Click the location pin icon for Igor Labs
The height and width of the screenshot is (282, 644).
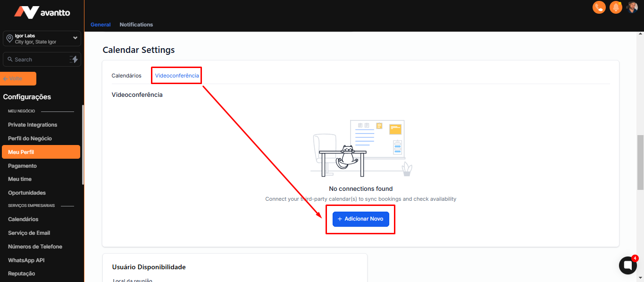9,39
